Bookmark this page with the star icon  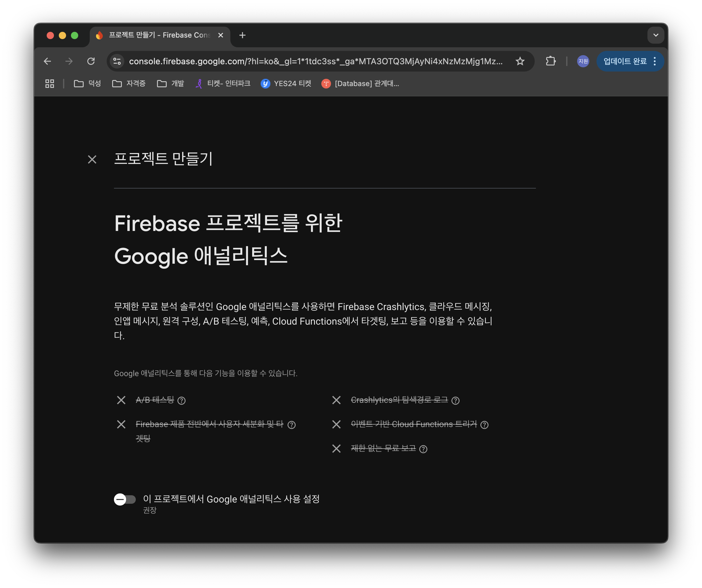[x=520, y=61]
